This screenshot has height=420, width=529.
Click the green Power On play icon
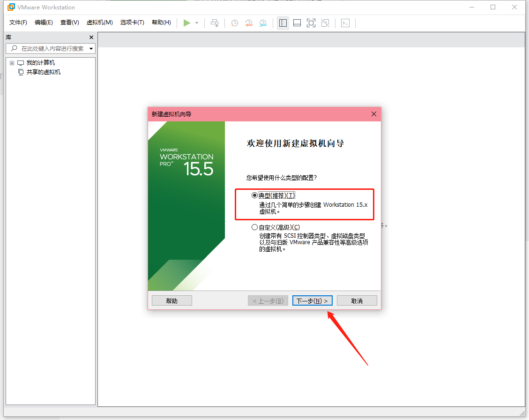pos(186,23)
